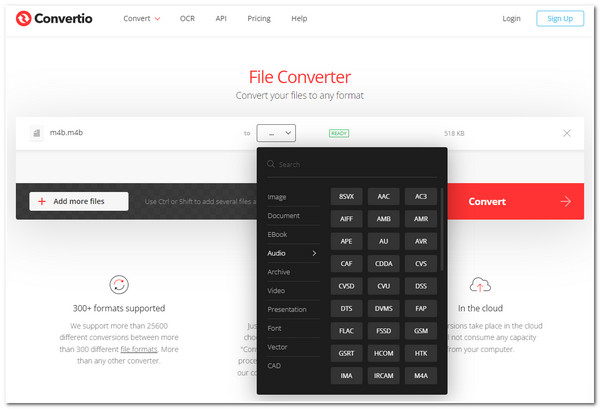The image size is (600, 409).
Task: Choose FSSD format
Action: [383, 331]
